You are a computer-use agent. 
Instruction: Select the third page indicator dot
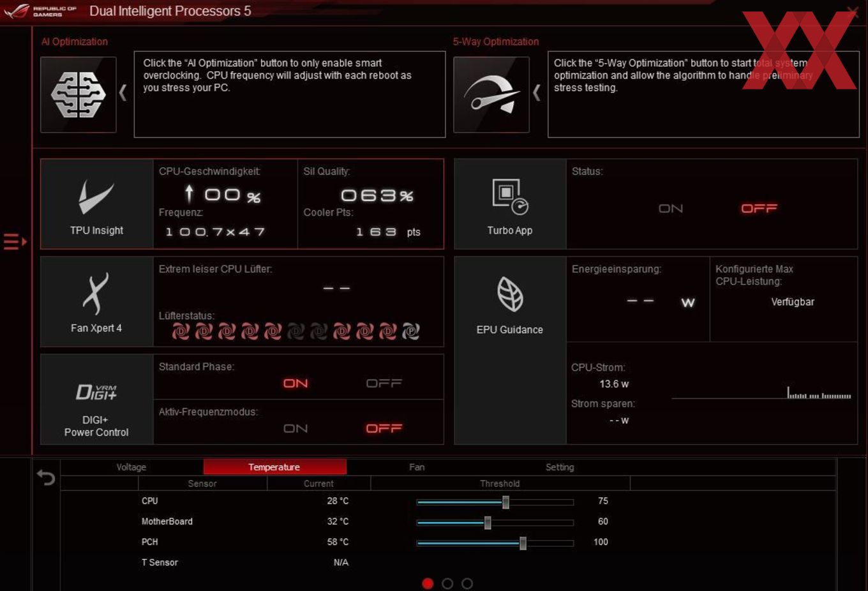(x=467, y=583)
